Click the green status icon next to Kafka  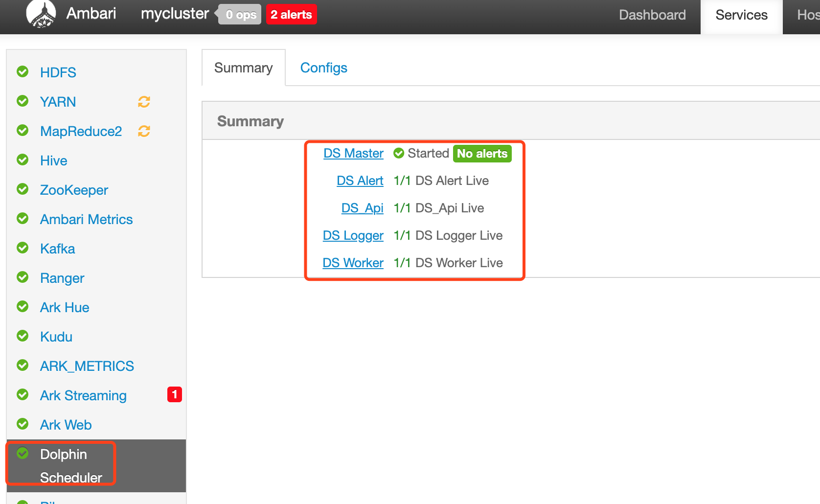click(x=23, y=248)
